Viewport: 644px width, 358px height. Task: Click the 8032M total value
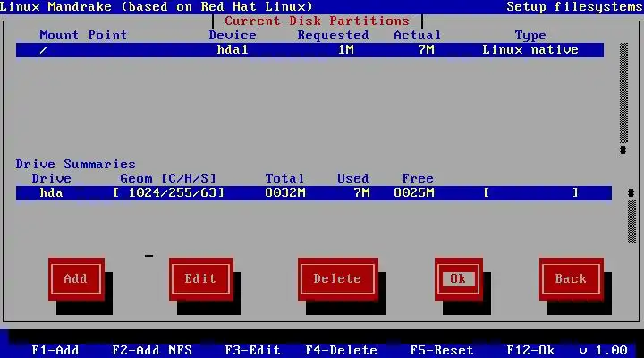[285, 193]
